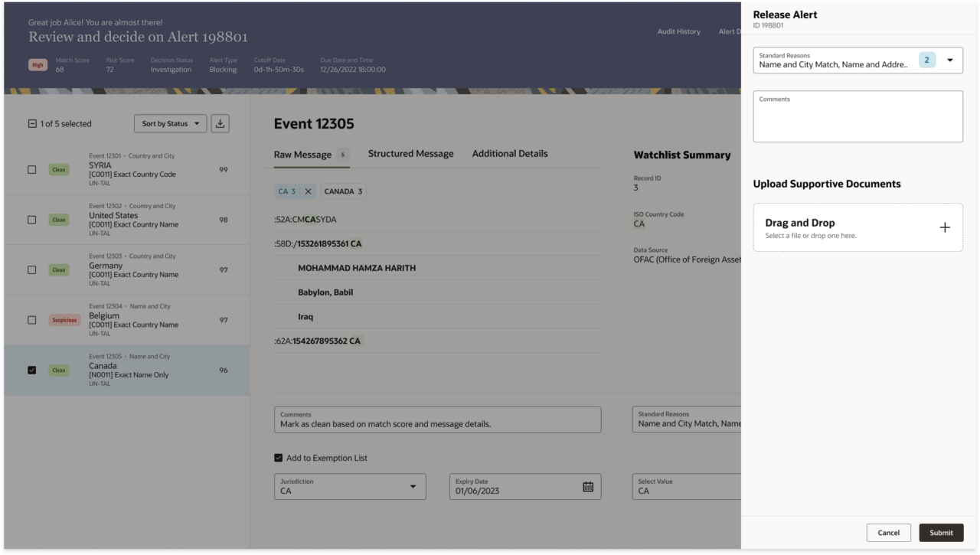Screen dimensions: 980x555
Task: Click the :52A:CMCASYDA line
Action: pos(305,220)
